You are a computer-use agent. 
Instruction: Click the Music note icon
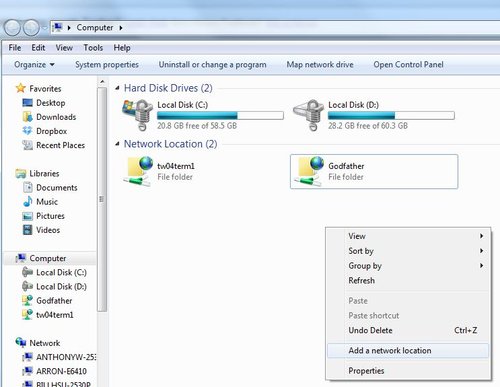point(28,201)
